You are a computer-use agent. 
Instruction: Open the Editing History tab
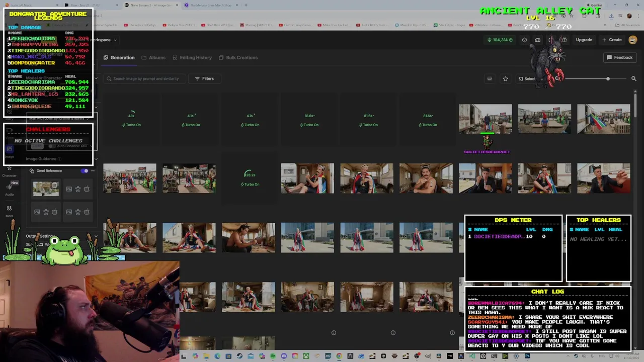pyautogui.click(x=192, y=57)
